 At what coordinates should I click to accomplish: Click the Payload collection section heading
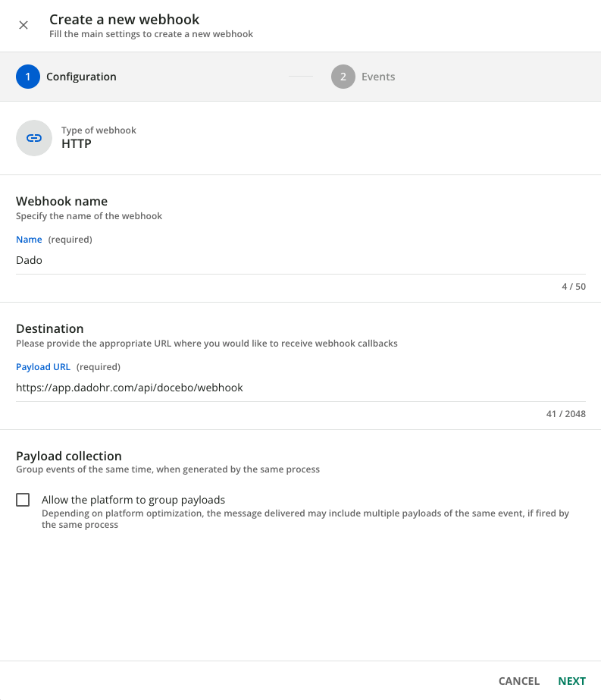pyautogui.click(x=69, y=456)
